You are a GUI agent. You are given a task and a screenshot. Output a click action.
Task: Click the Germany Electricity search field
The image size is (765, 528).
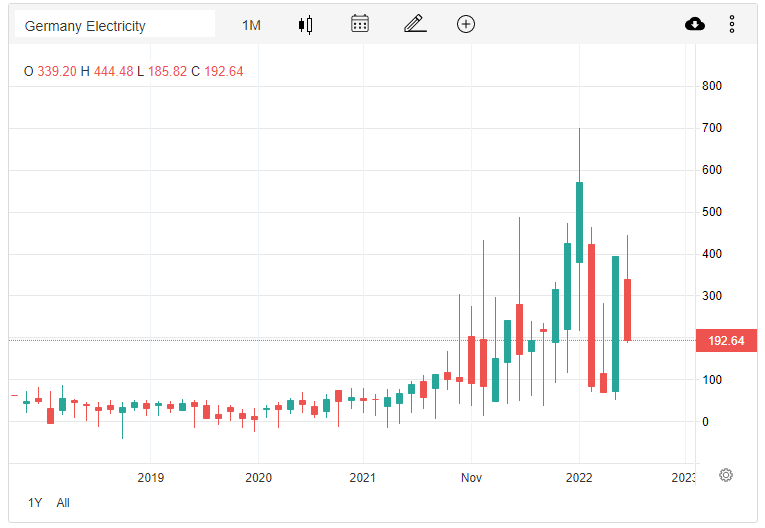pyautogui.click(x=114, y=25)
